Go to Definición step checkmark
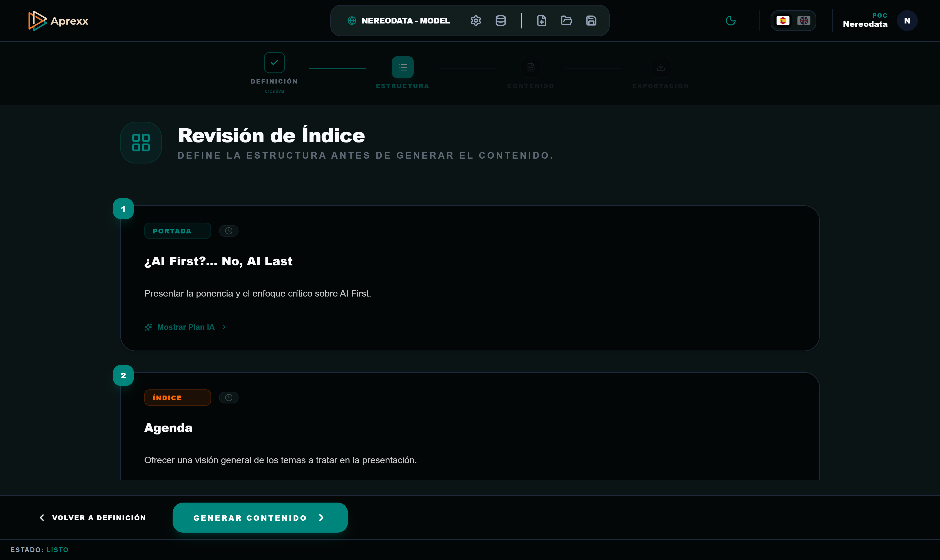940x560 pixels. [x=274, y=63]
